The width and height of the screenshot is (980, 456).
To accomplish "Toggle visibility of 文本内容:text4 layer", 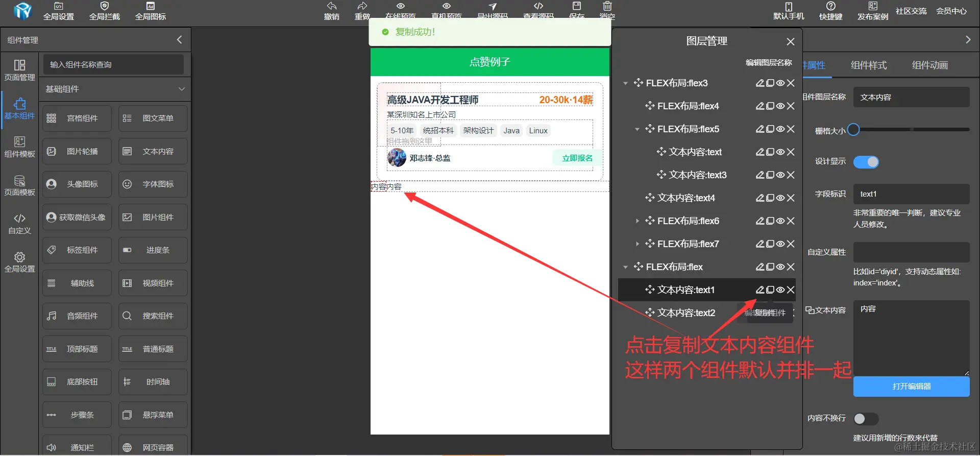I will click(780, 198).
